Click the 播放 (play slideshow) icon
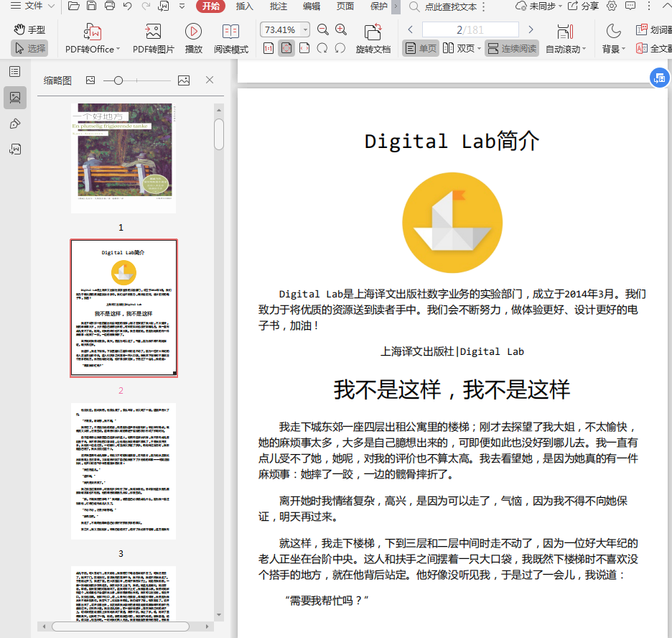The width and height of the screenshot is (672, 638). pos(193,32)
